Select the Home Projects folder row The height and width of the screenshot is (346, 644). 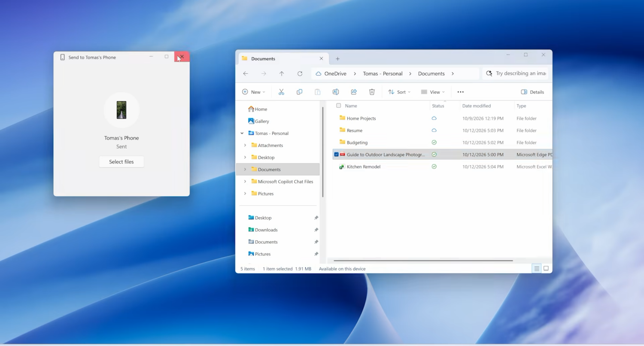pyautogui.click(x=442, y=118)
